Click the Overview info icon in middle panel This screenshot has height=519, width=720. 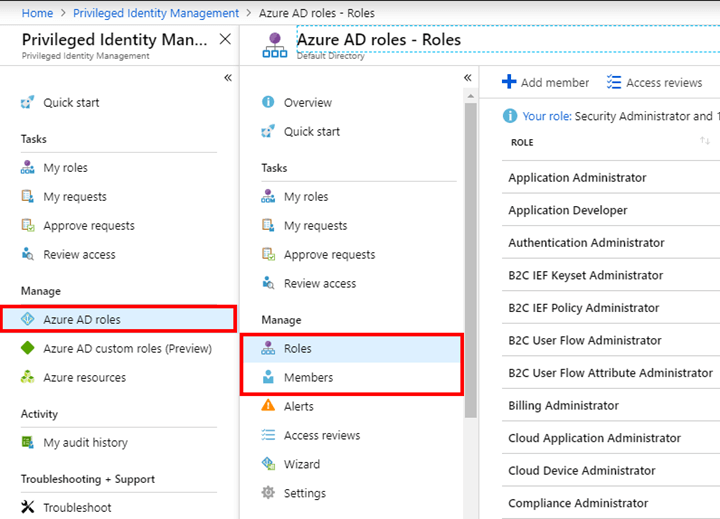tap(268, 102)
